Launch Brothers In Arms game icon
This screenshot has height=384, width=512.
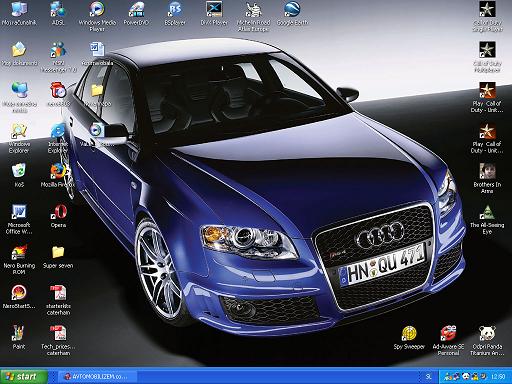point(487,178)
